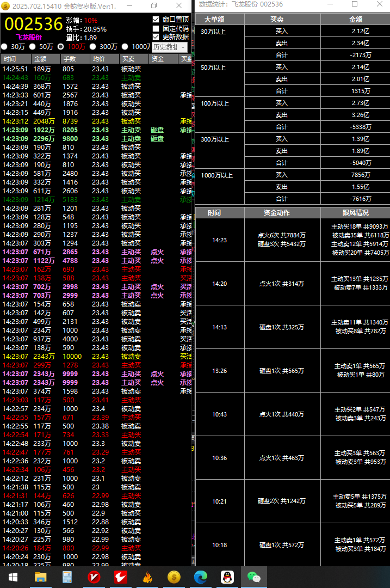Open the flame icon app in taskbar

[x=147, y=577]
